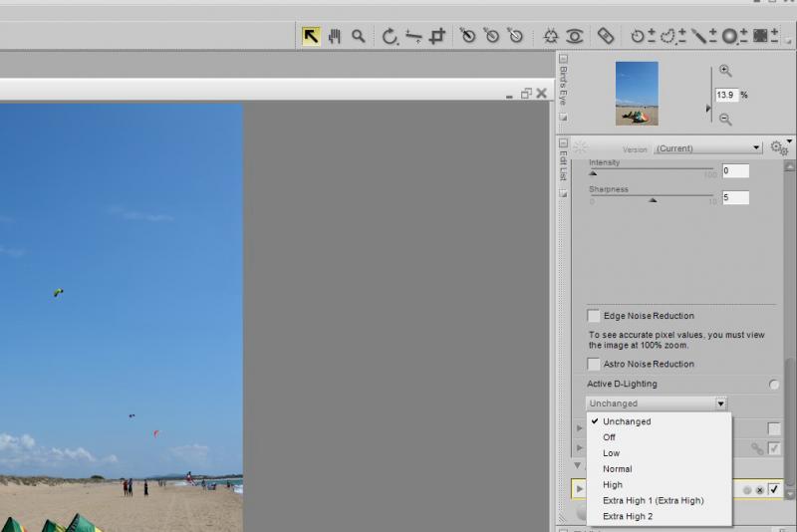Screen dimensions: 797x532
Task: Click the Bird's Eye zoom out magnifier
Action: tap(725, 119)
